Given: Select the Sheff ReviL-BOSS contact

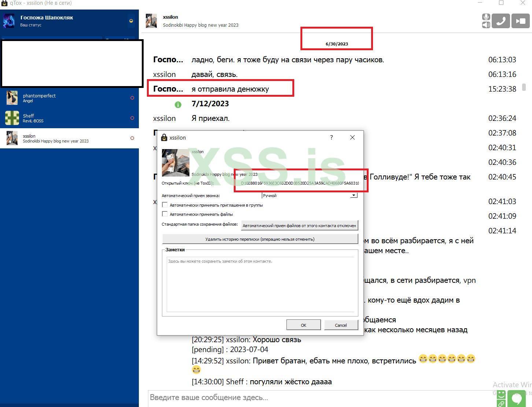Looking at the screenshot, I should [70, 118].
